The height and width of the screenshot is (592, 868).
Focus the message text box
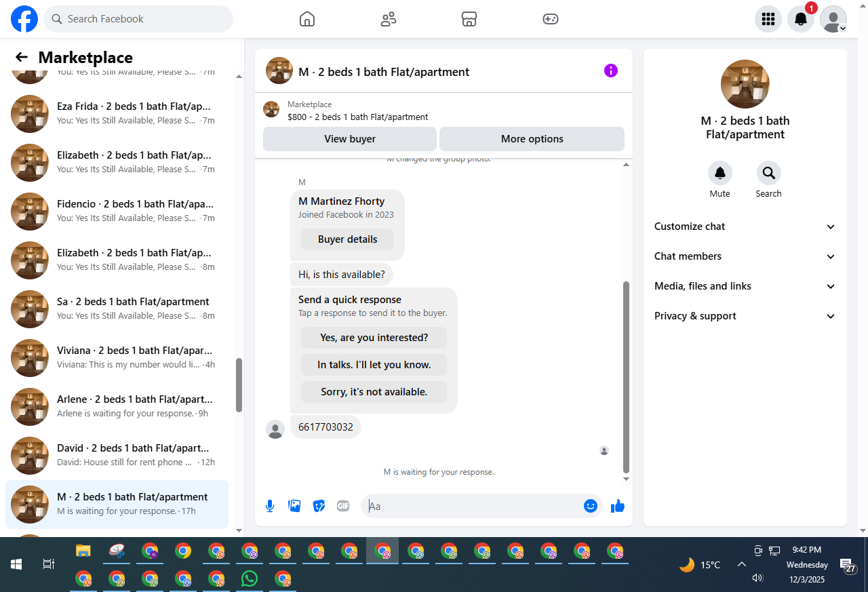(x=473, y=506)
